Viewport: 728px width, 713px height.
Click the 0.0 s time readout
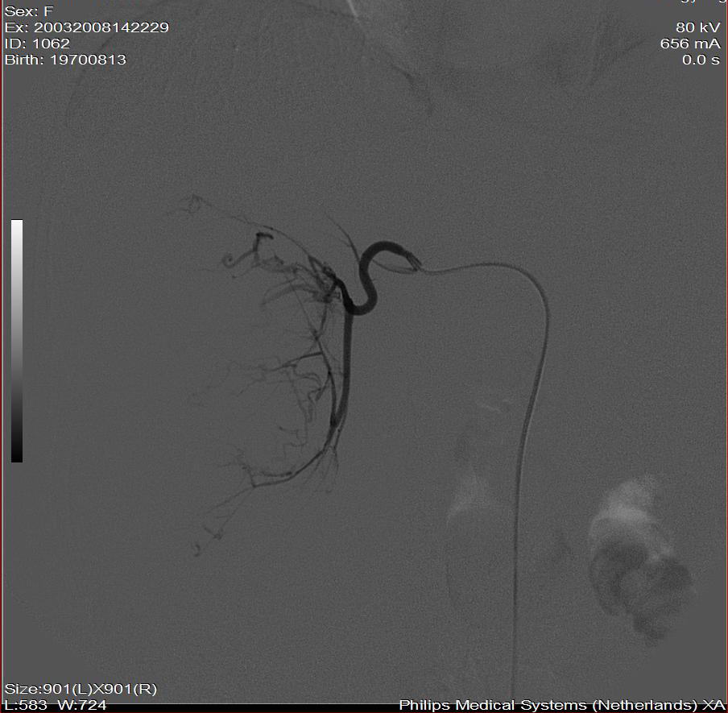(701, 60)
